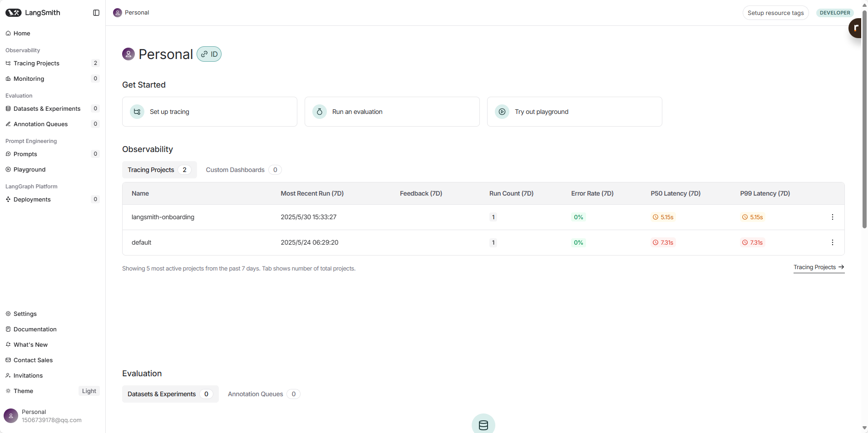868x433 pixels.
Task: Click the Setup resource tags button
Action: pos(775,13)
